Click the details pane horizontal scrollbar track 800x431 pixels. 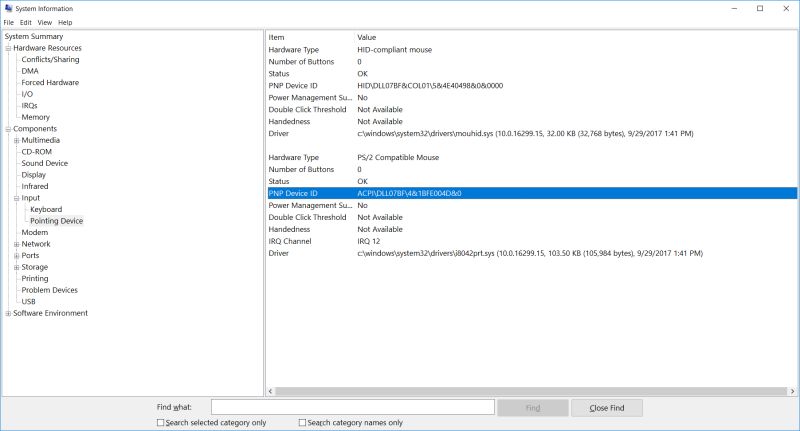click(x=531, y=391)
